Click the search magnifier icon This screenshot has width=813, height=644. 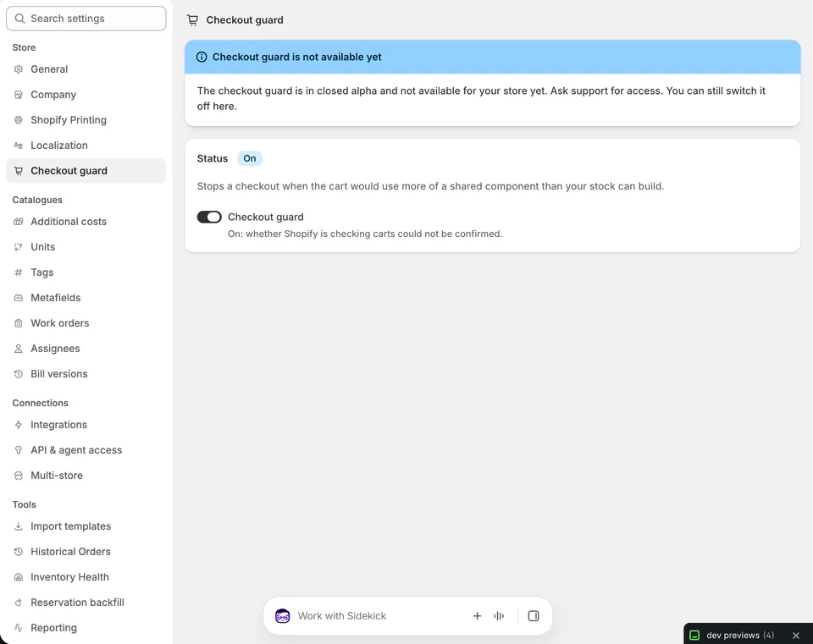click(19, 18)
